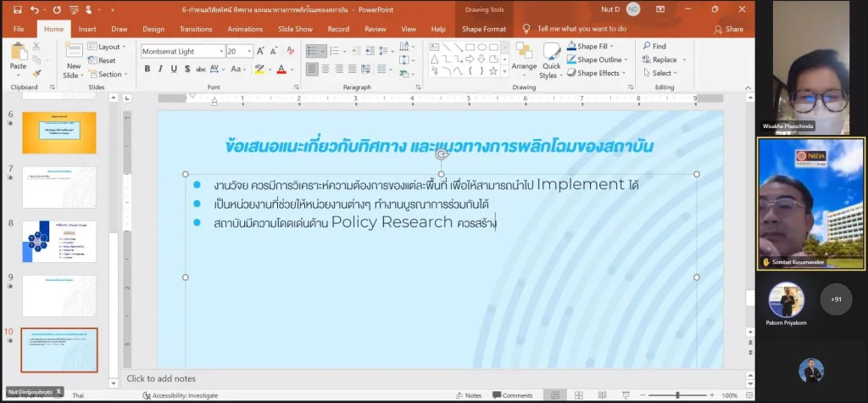Select slide 8 thumbnail
Screen dimensions: 868x403
(x=59, y=242)
